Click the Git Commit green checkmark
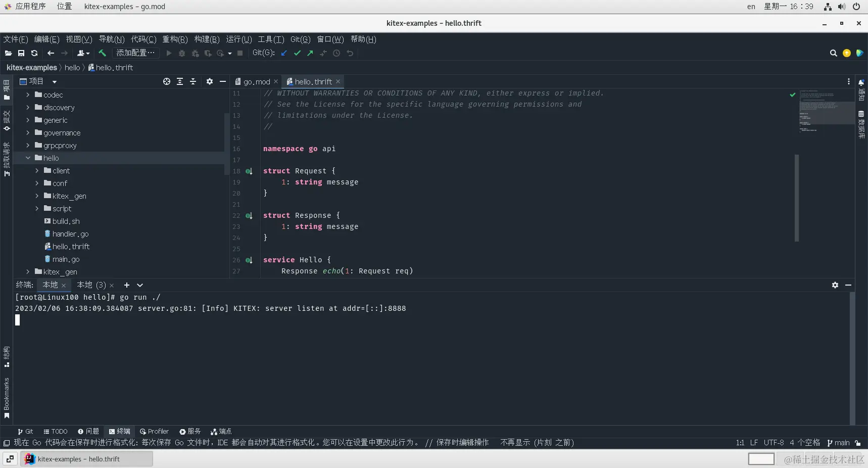The height and width of the screenshot is (468, 868). 297,53
